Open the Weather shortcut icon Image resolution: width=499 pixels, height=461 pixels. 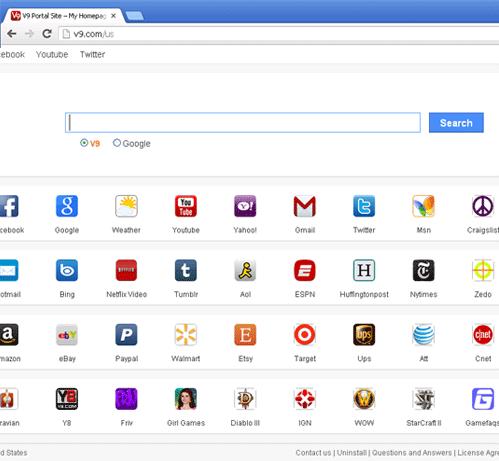coord(126,206)
